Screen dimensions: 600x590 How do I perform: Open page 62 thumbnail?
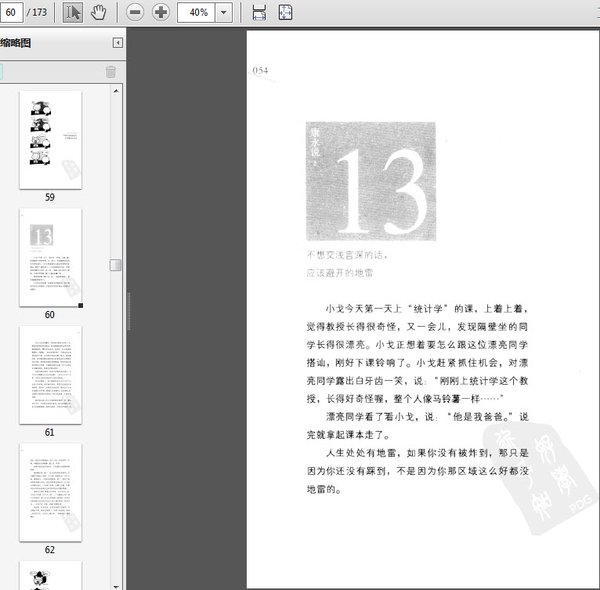(x=50, y=492)
